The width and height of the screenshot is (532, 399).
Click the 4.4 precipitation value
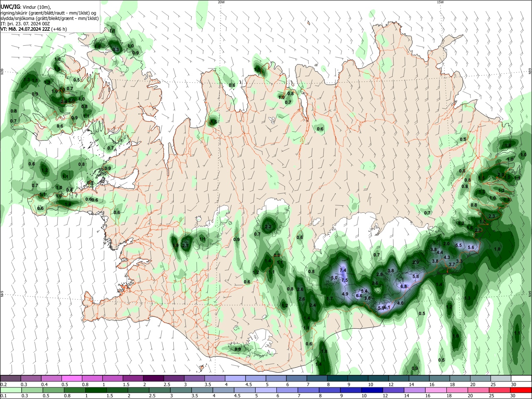(x=440, y=252)
